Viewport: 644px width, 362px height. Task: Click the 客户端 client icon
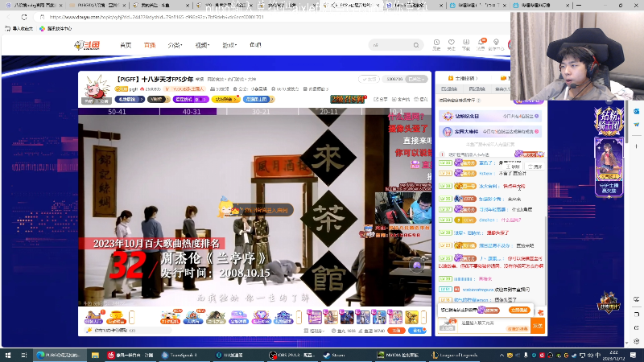pyautogui.click(x=401, y=99)
